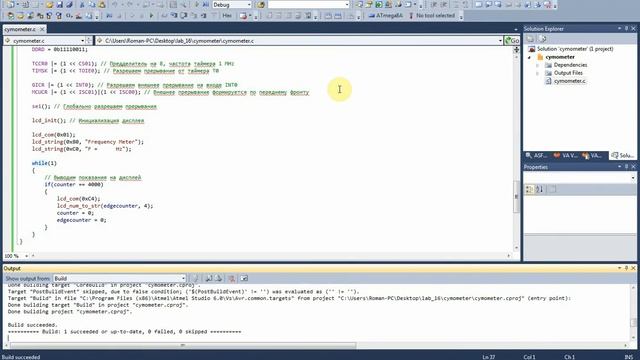Click the 'Ln 37' status bar entry

489,357
